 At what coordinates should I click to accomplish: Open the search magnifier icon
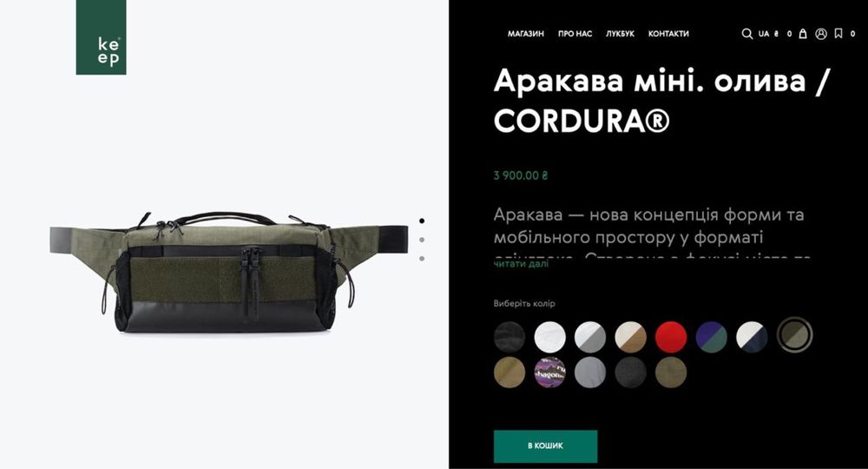tap(746, 34)
